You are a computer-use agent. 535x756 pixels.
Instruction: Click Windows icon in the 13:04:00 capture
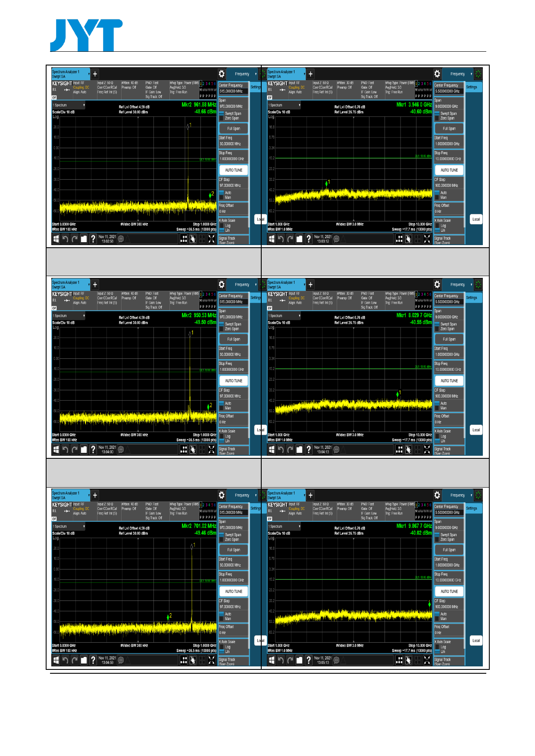pos(56,449)
